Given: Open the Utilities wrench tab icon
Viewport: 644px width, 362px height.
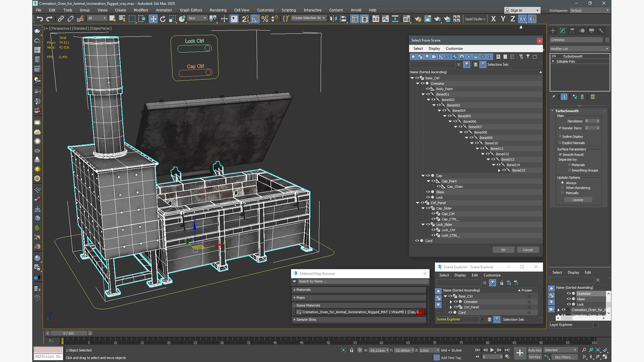Looking at the screenshot, I should tap(601, 31).
